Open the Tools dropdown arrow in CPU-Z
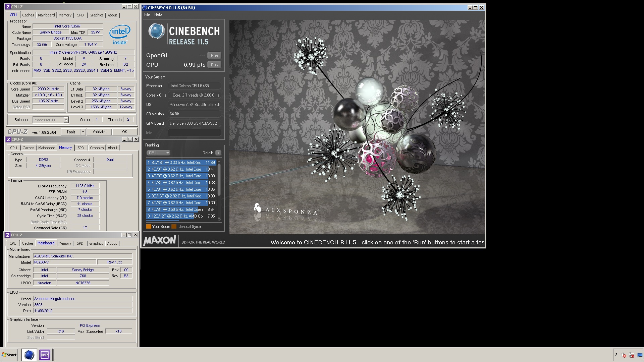Image resolution: width=644 pixels, height=362 pixels. click(83, 132)
